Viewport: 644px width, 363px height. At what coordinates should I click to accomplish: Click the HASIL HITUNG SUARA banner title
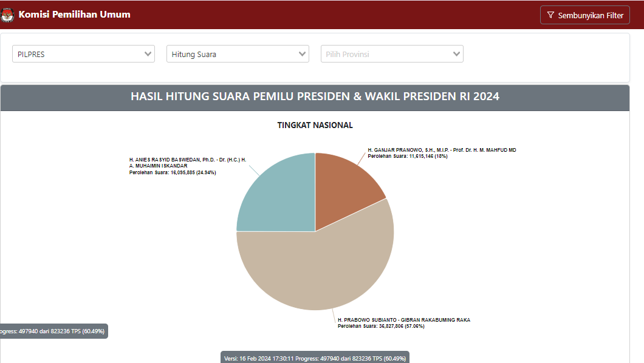tap(315, 97)
